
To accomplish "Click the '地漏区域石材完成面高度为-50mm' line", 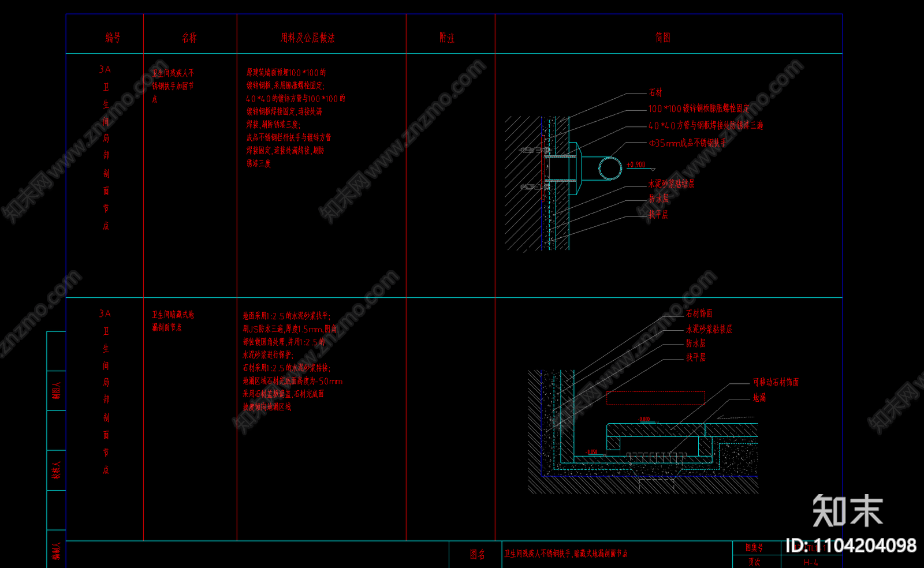I will [293, 381].
